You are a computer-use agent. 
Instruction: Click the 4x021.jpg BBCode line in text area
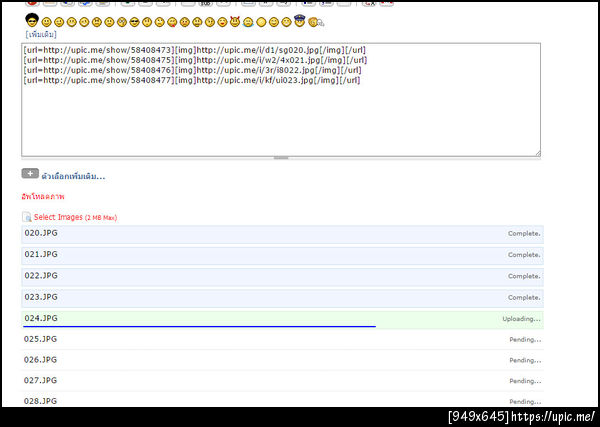(195, 60)
